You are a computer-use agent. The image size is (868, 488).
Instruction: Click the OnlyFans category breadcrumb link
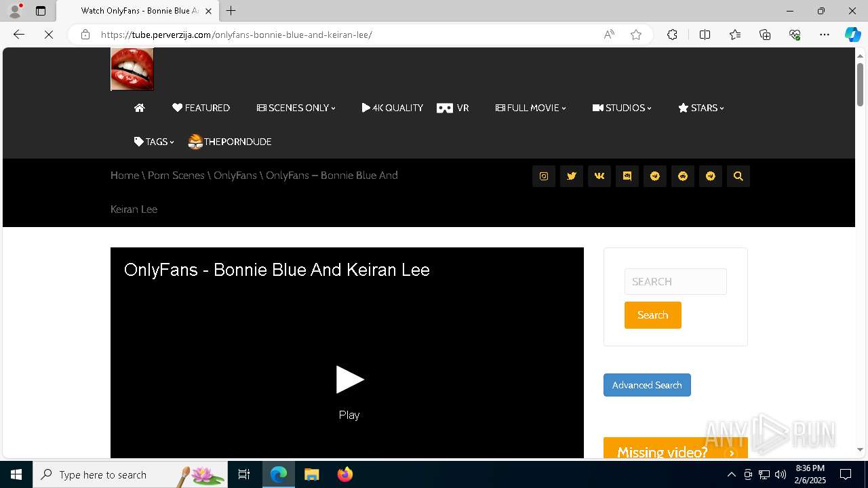click(x=235, y=176)
